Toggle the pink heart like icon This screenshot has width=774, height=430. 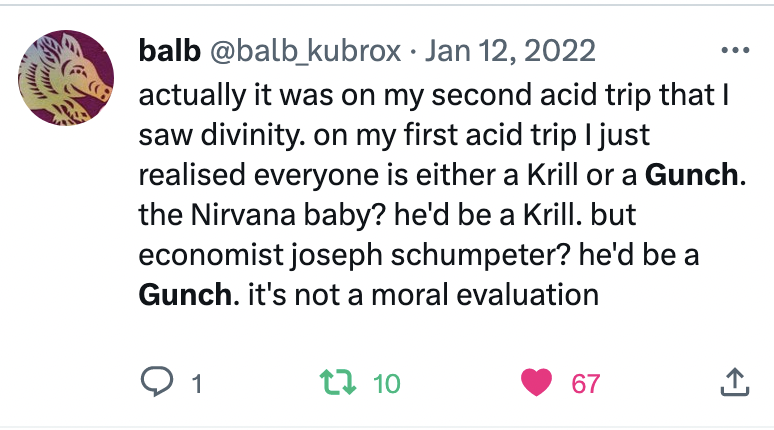(x=537, y=382)
